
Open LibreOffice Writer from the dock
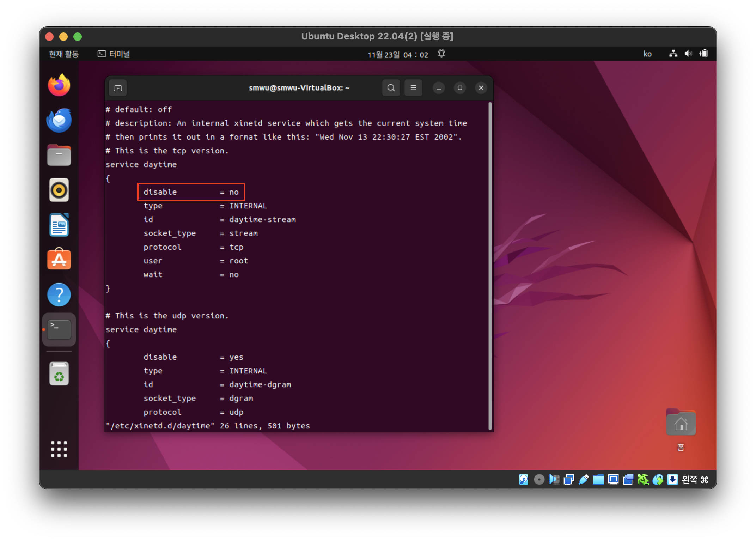pos(59,225)
